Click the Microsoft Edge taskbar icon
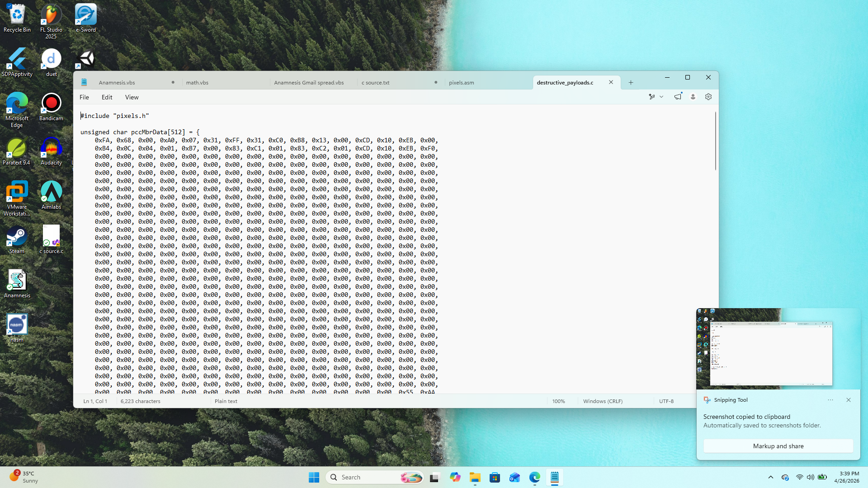868x488 pixels. pos(534,477)
